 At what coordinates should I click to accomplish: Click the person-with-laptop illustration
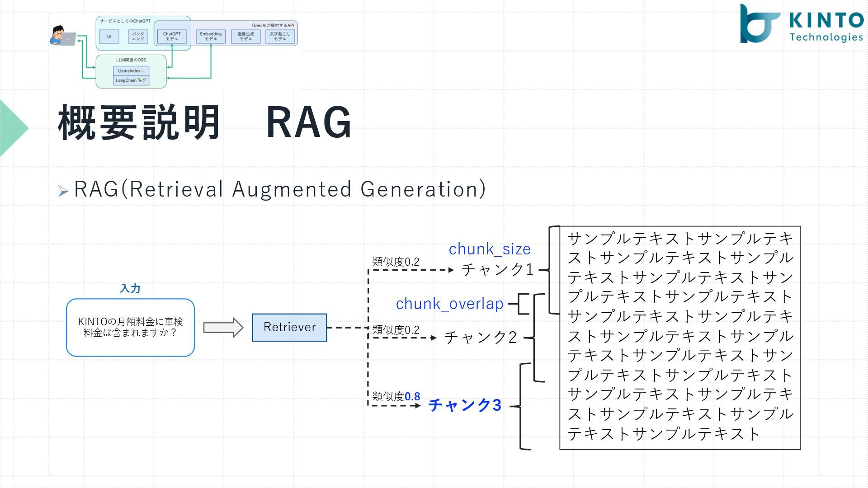62,36
